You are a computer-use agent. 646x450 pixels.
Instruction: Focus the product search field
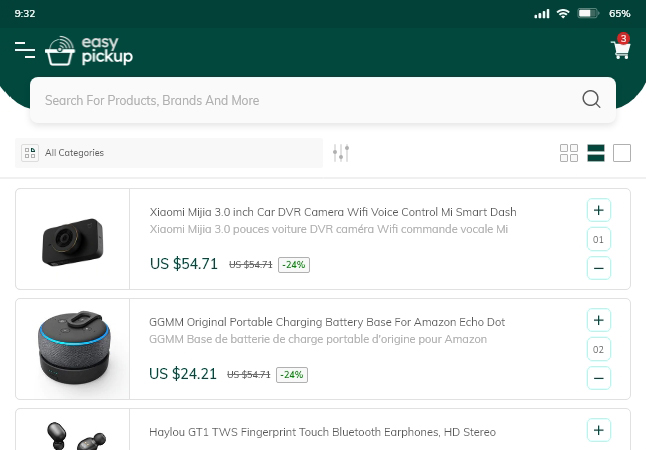pyautogui.click(x=323, y=100)
